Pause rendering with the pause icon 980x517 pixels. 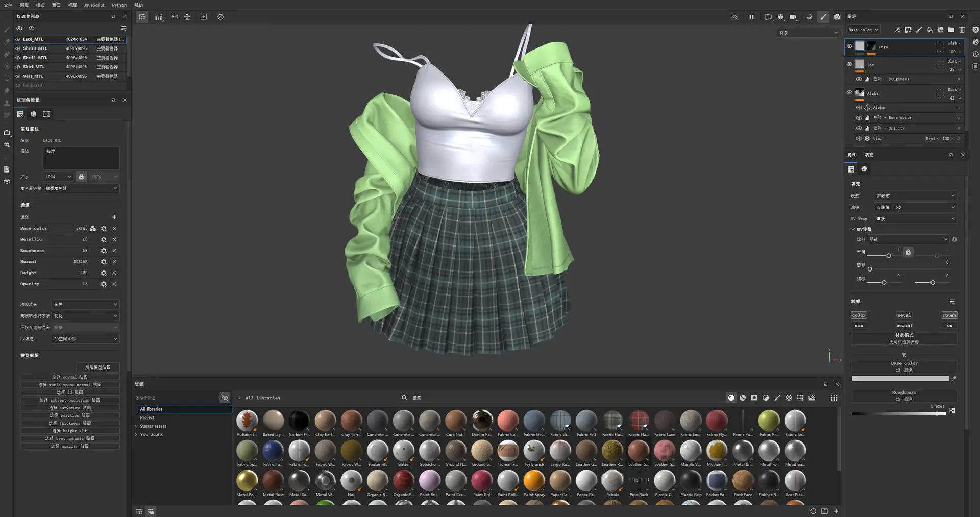751,17
